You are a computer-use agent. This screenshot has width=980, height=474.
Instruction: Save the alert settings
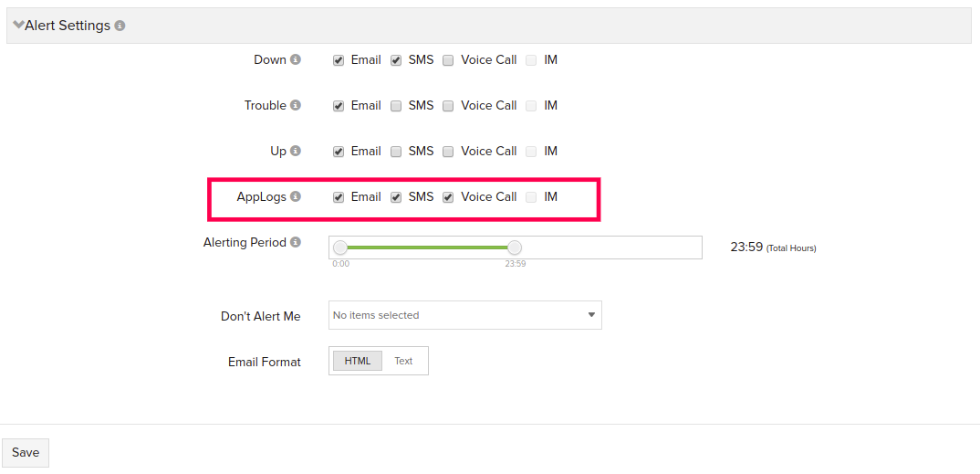(x=26, y=453)
